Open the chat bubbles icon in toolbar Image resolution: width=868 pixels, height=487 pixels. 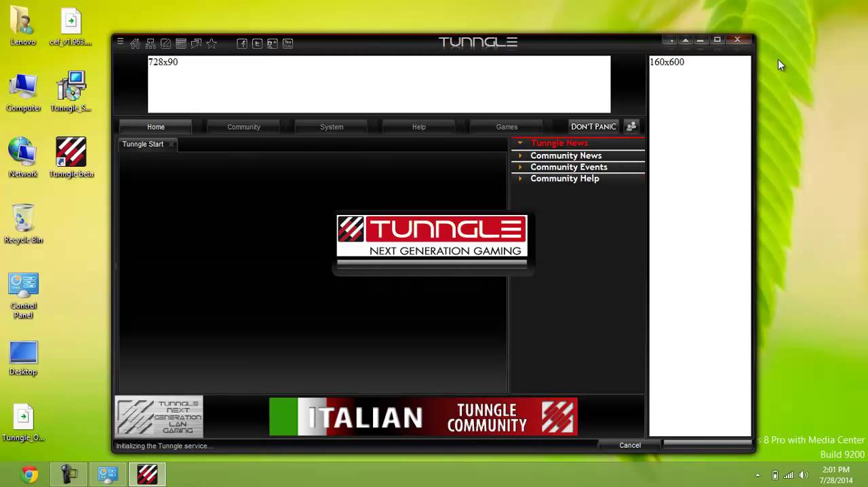click(x=196, y=43)
